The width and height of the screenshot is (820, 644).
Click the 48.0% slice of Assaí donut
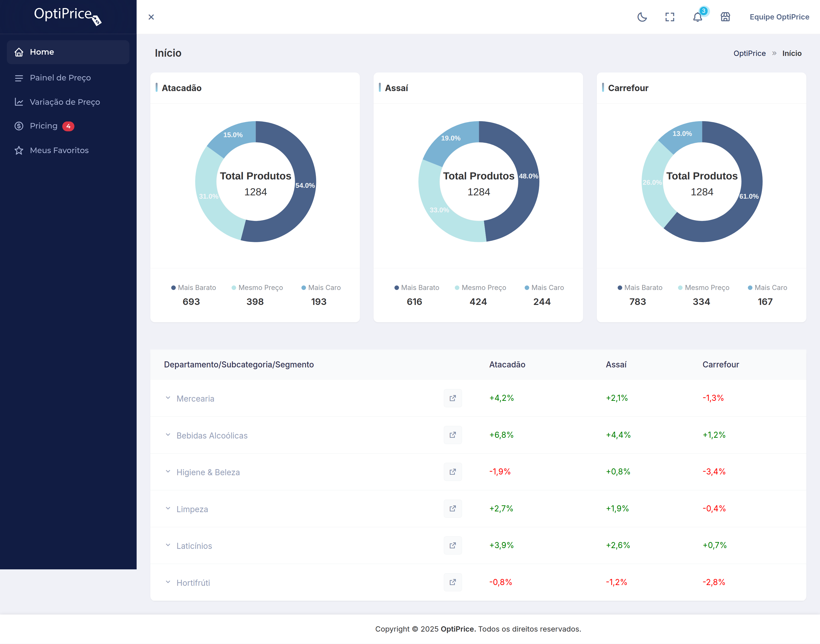(x=528, y=176)
